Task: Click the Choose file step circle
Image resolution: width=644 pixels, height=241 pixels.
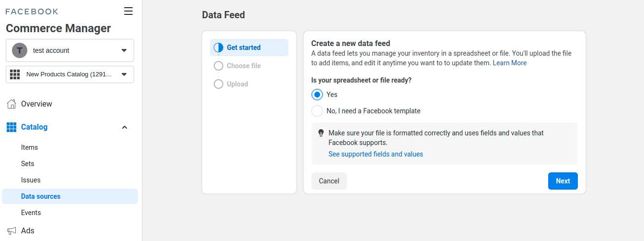Action: coord(218,66)
